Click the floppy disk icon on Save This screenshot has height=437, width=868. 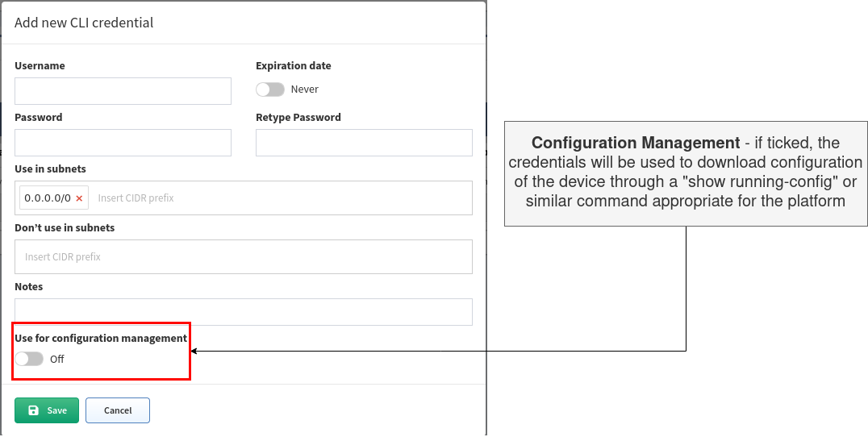[x=34, y=410]
